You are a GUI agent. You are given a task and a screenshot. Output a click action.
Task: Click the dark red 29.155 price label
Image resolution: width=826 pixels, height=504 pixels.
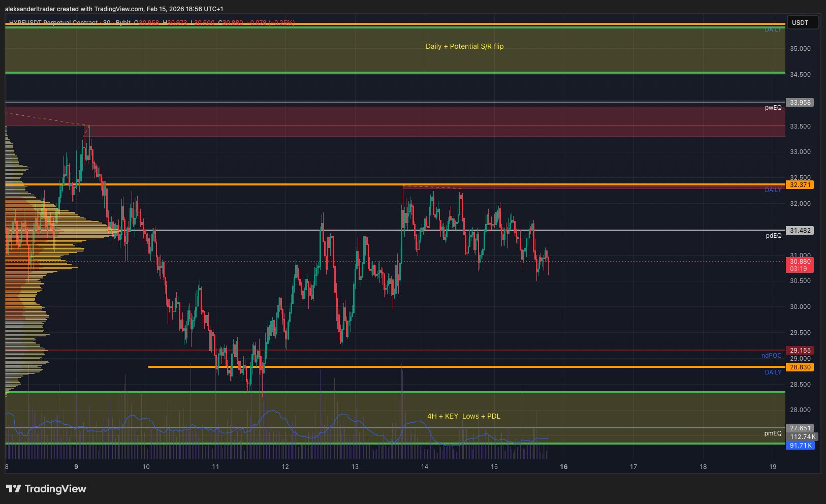(x=800, y=351)
